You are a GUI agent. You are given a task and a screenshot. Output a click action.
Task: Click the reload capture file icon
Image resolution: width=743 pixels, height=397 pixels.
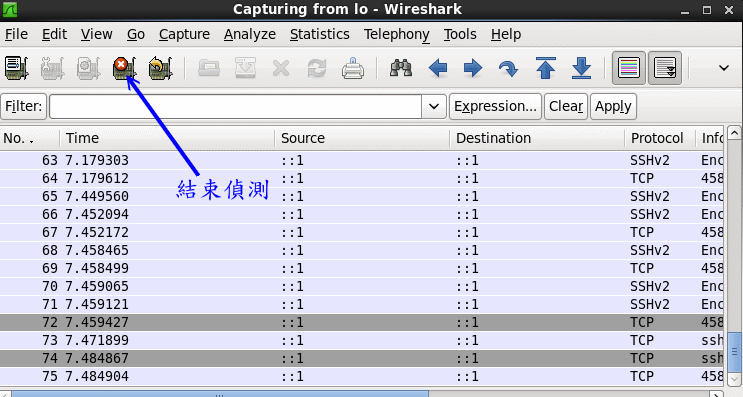pyautogui.click(x=317, y=68)
